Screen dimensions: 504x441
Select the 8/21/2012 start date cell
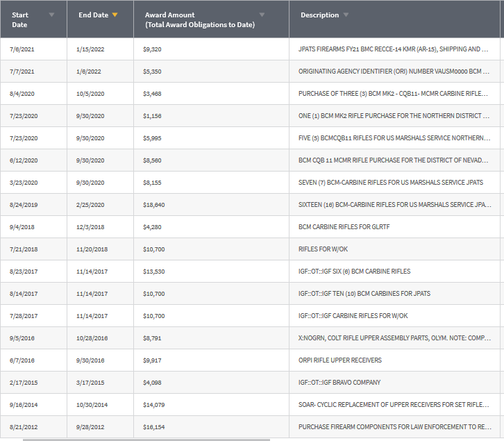24,427
